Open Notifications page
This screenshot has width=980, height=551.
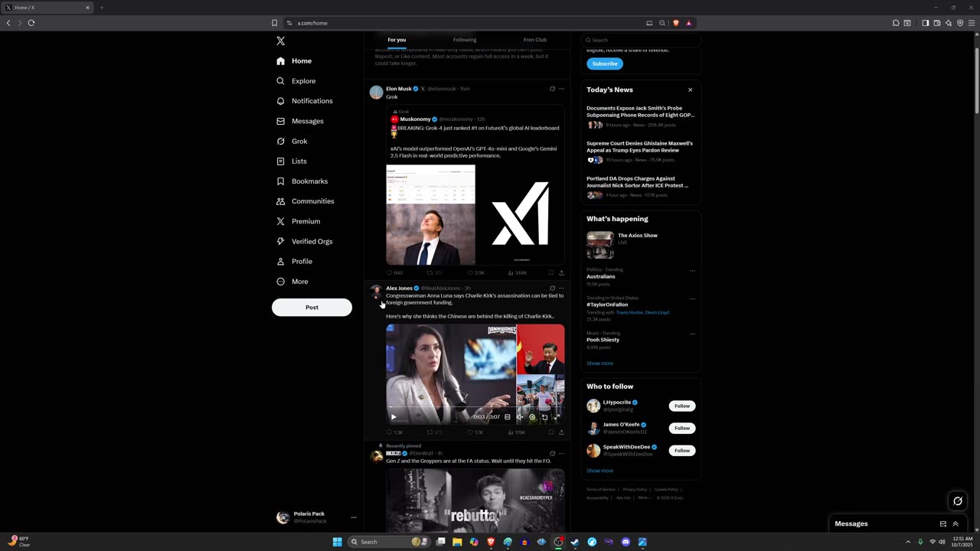coord(304,101)
